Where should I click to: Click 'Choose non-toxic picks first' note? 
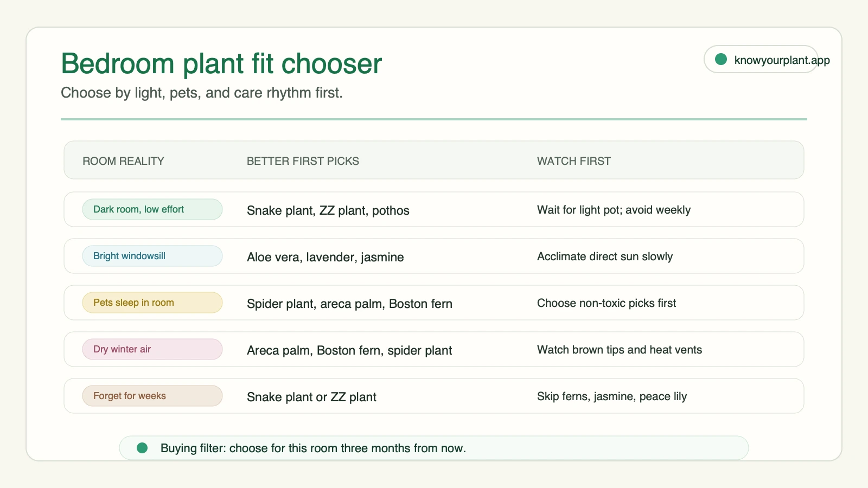pos(607,303)
